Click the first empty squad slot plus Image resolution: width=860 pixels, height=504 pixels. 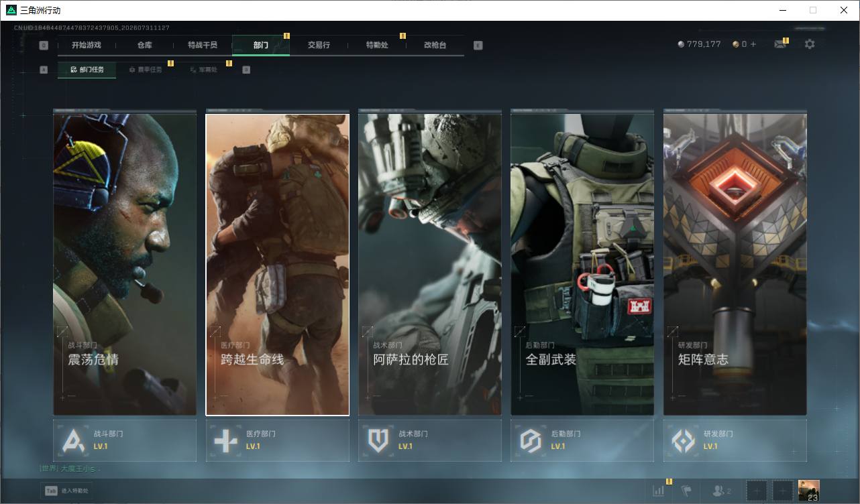[x=756, y=491]
